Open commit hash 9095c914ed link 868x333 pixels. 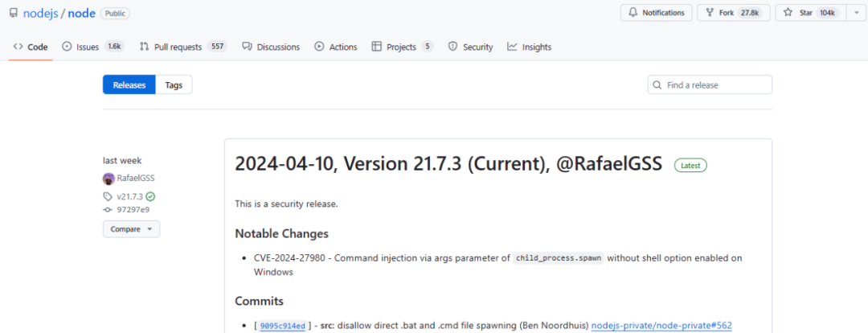(282, 326)
